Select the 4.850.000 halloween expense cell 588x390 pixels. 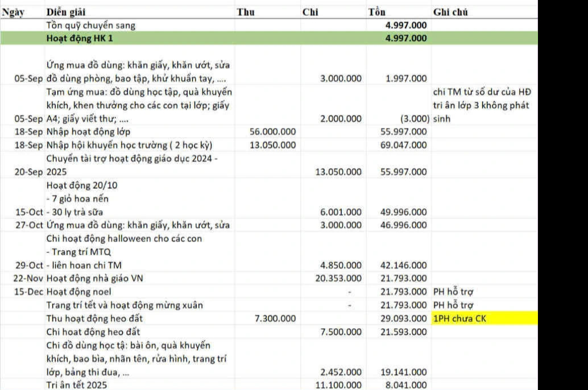point(341,265)
